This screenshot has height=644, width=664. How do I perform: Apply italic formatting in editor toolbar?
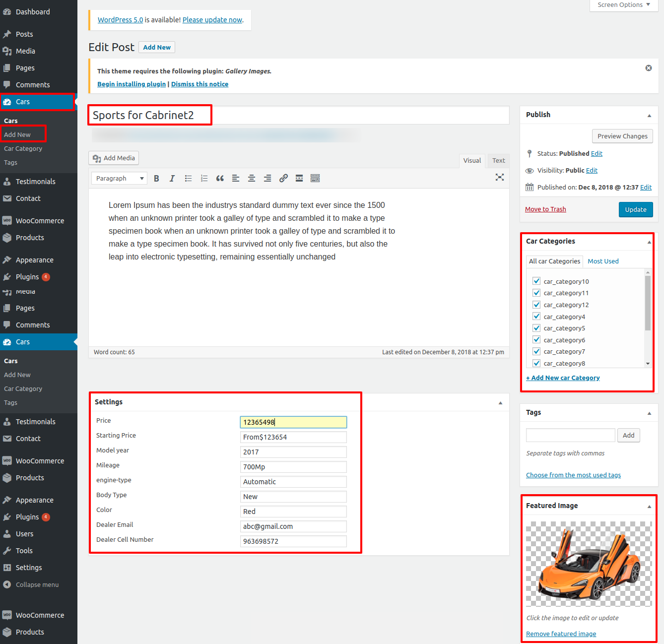tap(172, 179)
